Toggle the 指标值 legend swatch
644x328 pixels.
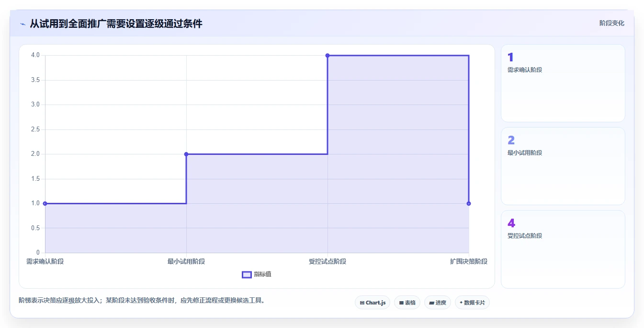(x=247, y=274)
